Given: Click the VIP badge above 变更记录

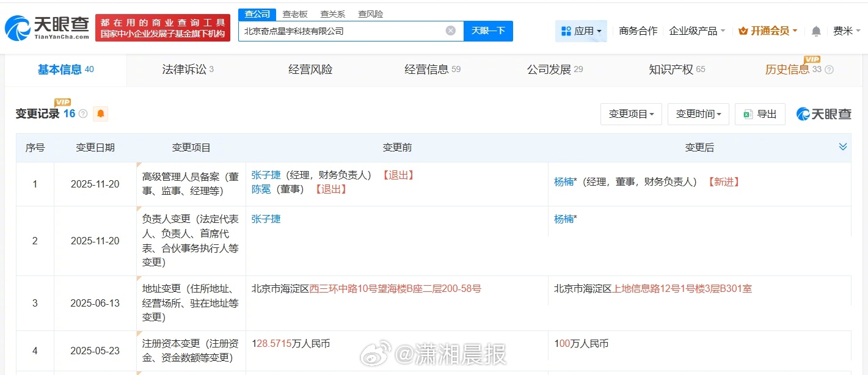Looking at the screenshot, I should click(x=61, y=102).
